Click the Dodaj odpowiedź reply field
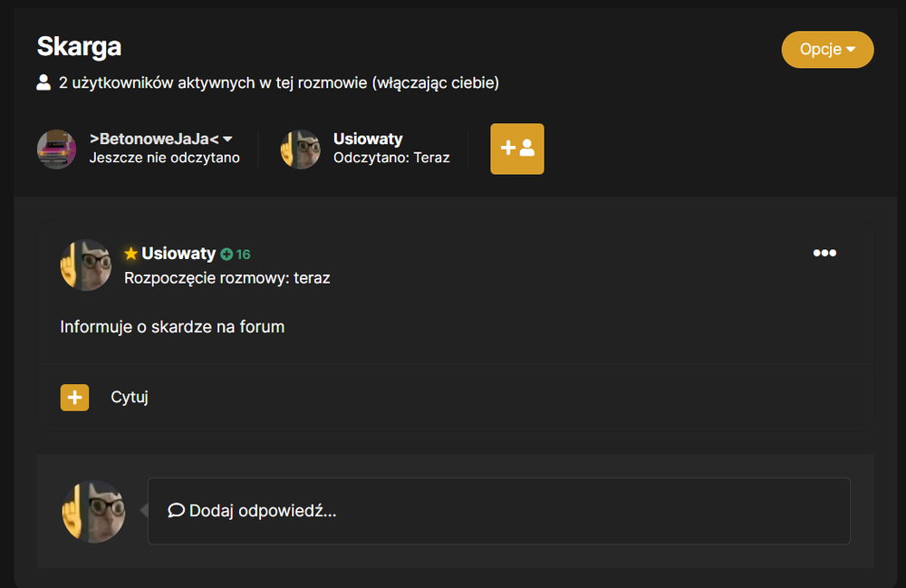This screenshot has height=588, width=906. tap(498, 511)
